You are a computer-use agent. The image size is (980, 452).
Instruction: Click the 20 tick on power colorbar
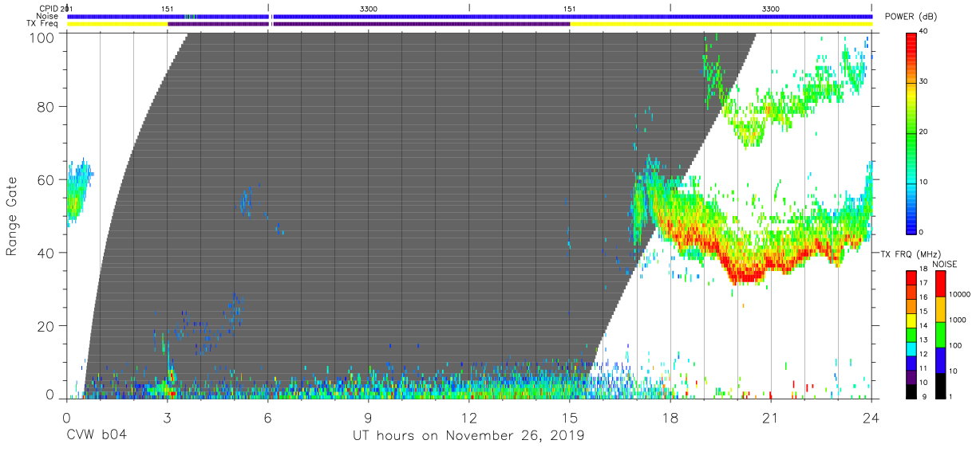[x=923, y=132]
